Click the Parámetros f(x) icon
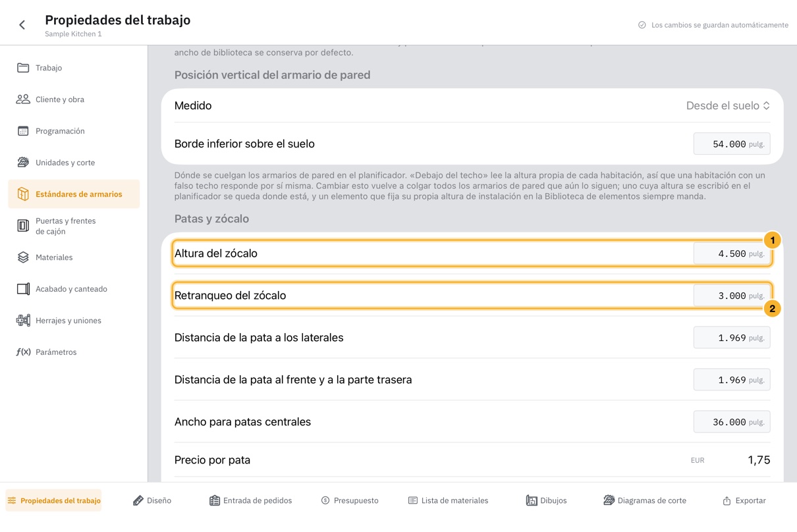Viewport: 797px width, 532px height. pos(23,352)
